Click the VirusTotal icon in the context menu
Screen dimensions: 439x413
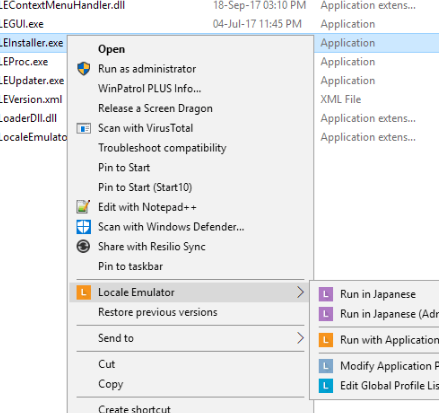click(x=84, y=128)
